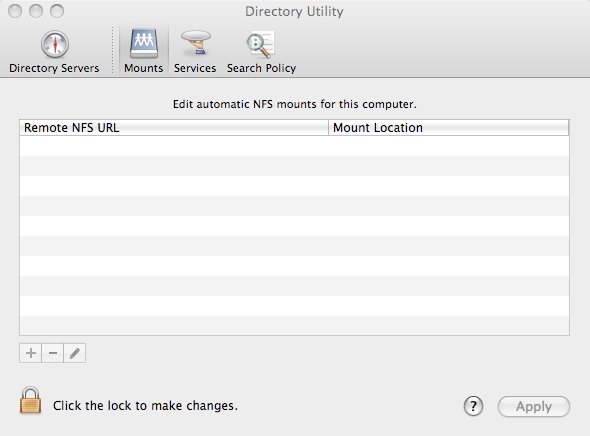Screen dimensions: 590x436
Task: Click the window zoom button
Action: 57,11
